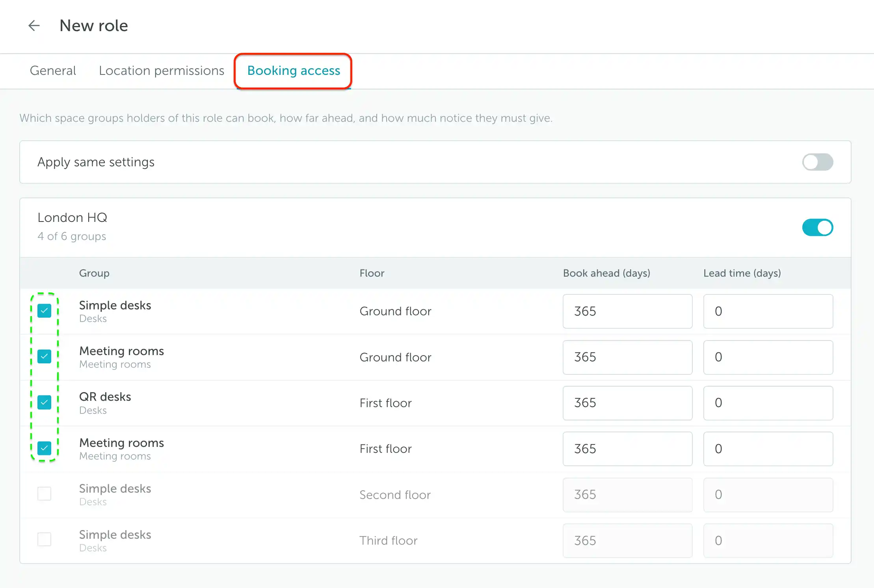
Task: Enable the Apply same settings toggle
Action: pyautogui.click(x=818, y=162)
